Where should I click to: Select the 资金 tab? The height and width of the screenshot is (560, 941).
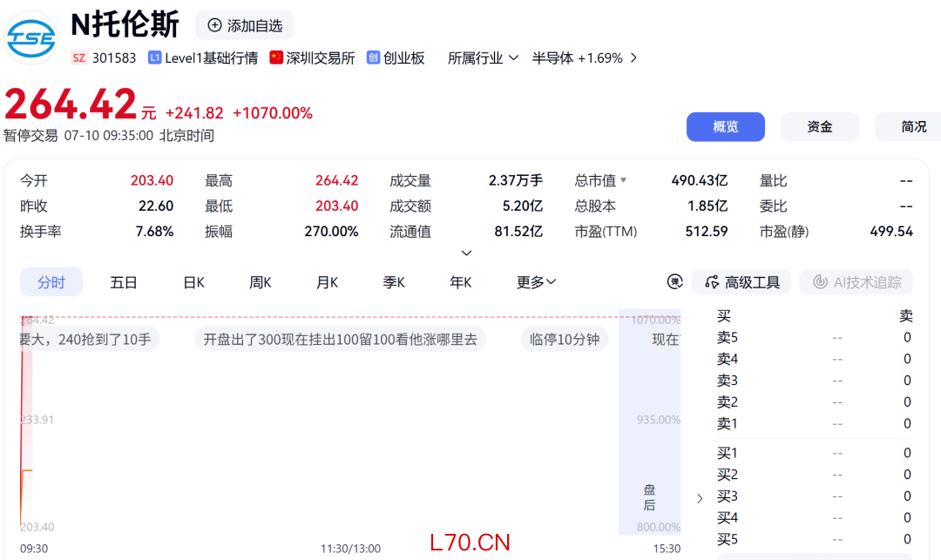point(820,126)
